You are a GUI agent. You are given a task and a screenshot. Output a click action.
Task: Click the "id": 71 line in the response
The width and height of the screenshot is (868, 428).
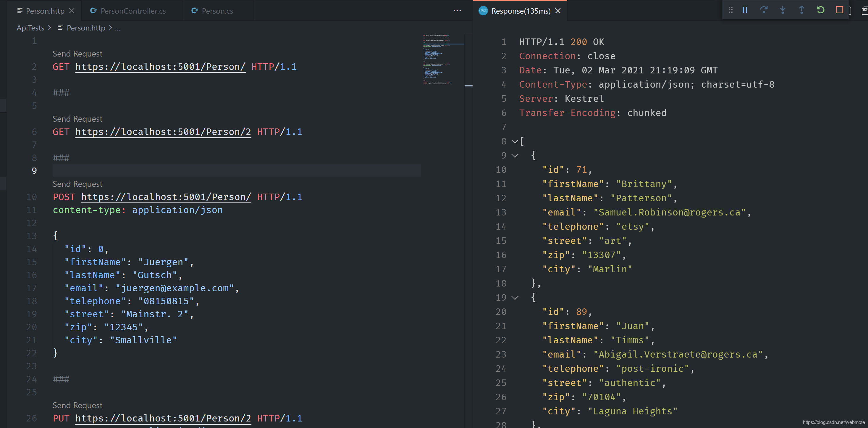click(567, 170)
